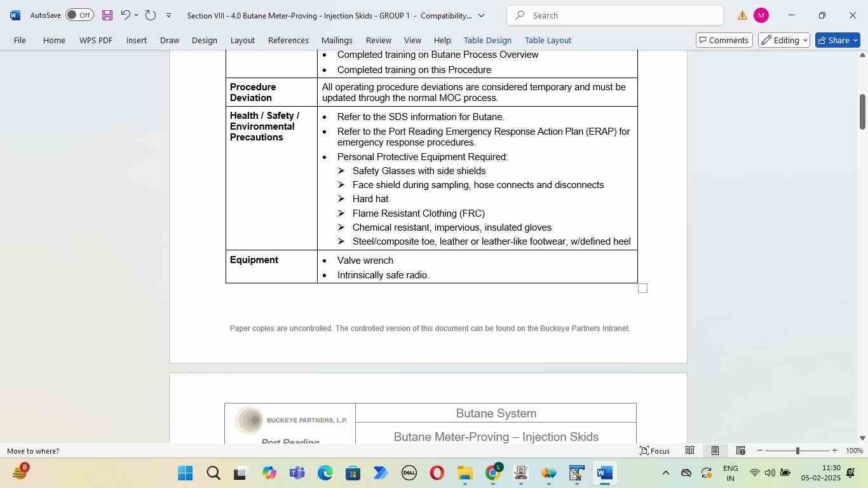The height and width of the screenshot is (488, 868).
Task: Click the scroll up arrow
Action: [x=862, y=55]
